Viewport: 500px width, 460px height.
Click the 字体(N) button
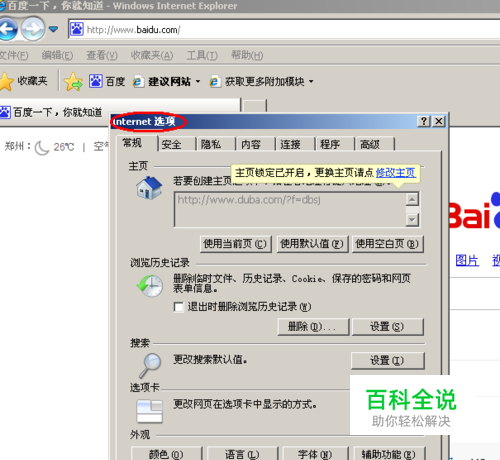tap(315, 454)
